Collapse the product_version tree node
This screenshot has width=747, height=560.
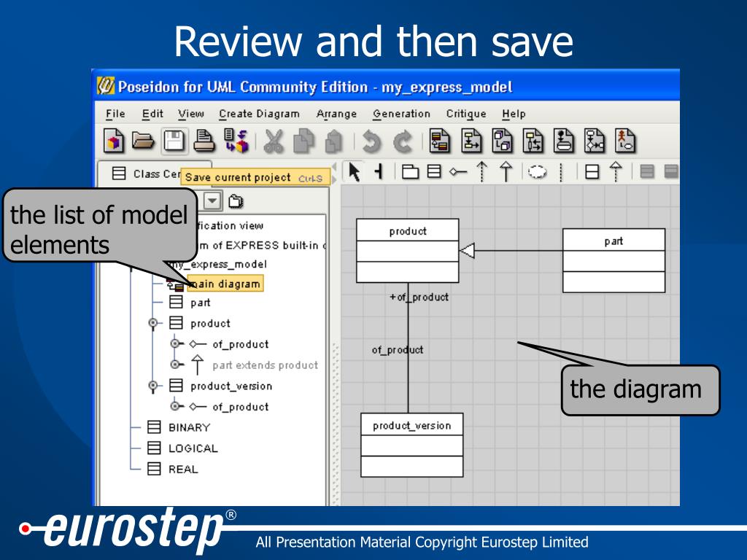153,386
